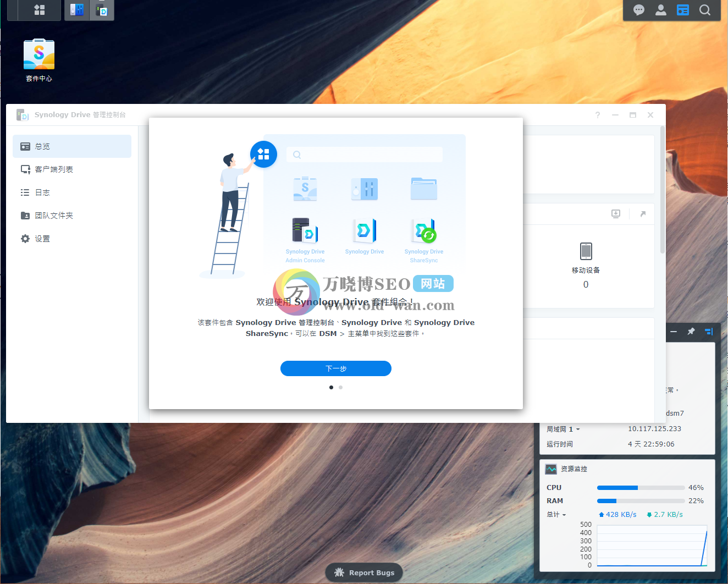Select Synology Drive Admin Console taskbar icon
The image size is (728, 584).
(x=102, y=10)
